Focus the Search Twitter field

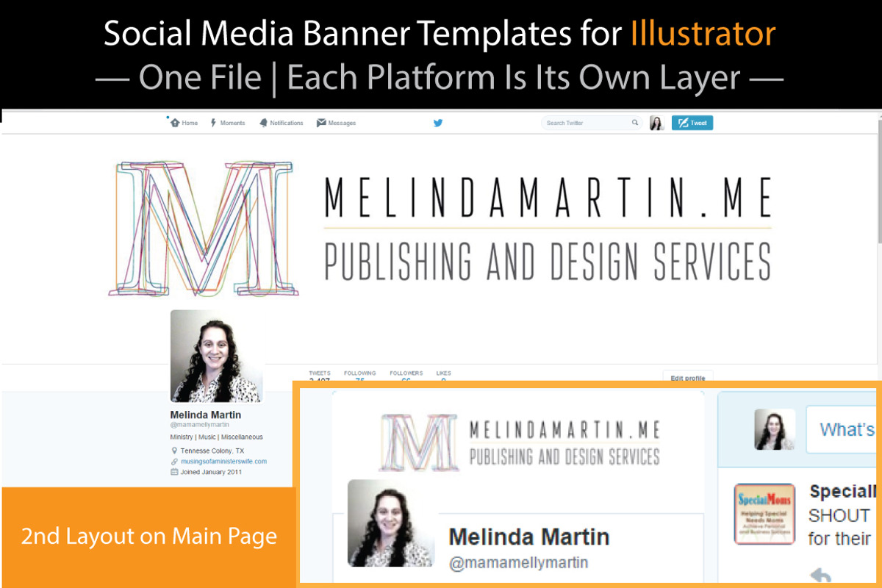pos(592,123)
